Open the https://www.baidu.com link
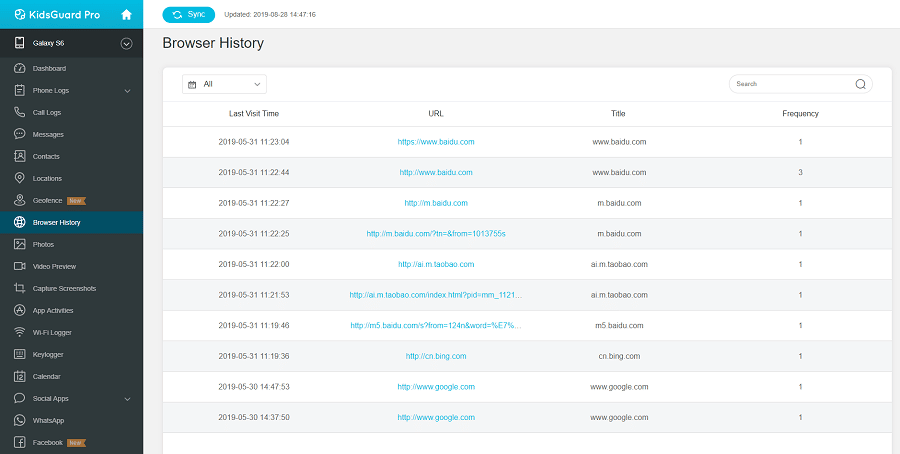This screenshot has height=454, width=900. click(x=436, y=142)
